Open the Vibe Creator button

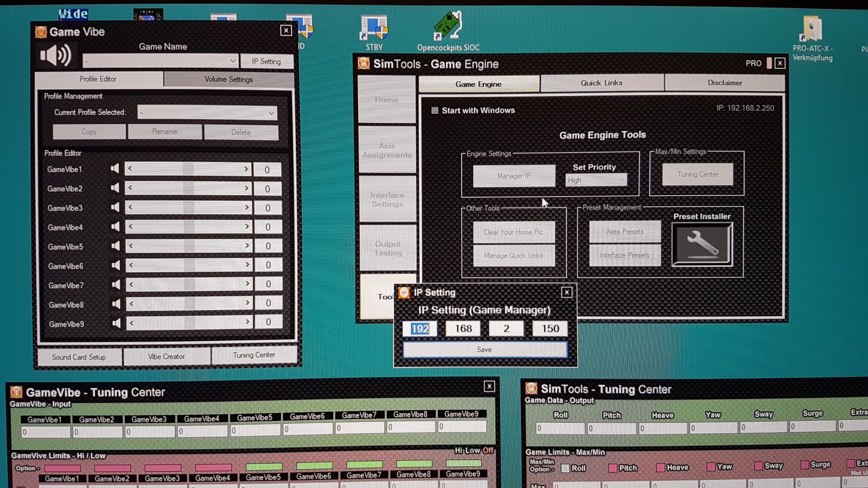click(x=167, y=356)
